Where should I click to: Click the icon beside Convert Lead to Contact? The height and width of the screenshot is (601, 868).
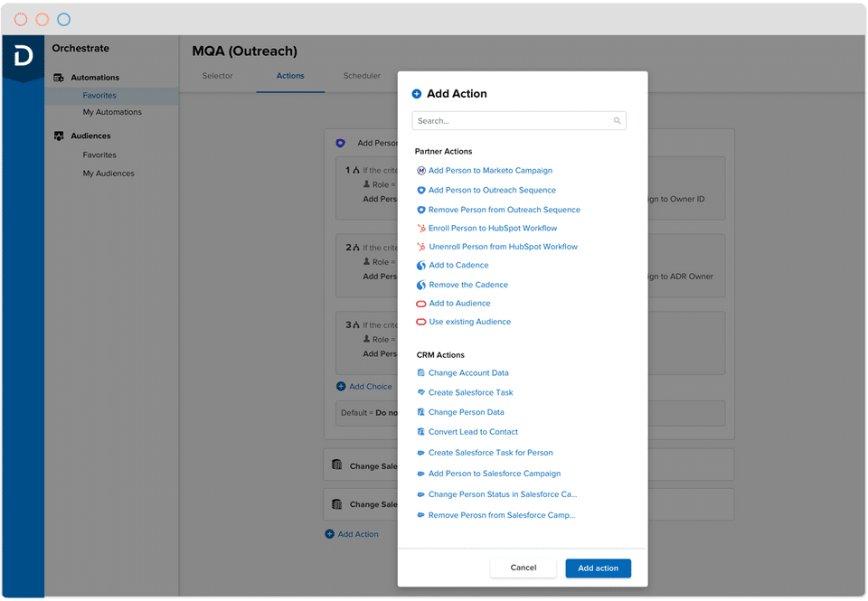[420, 432]
